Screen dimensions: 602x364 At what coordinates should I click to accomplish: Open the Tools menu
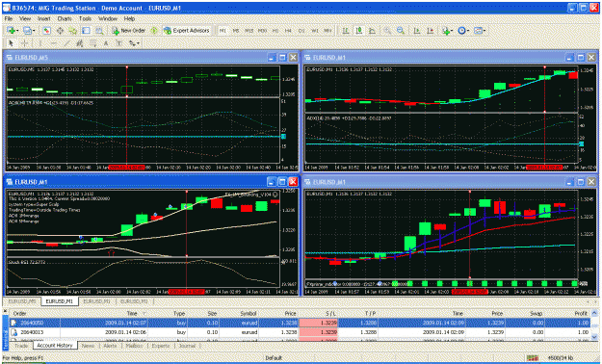(85, 18)
